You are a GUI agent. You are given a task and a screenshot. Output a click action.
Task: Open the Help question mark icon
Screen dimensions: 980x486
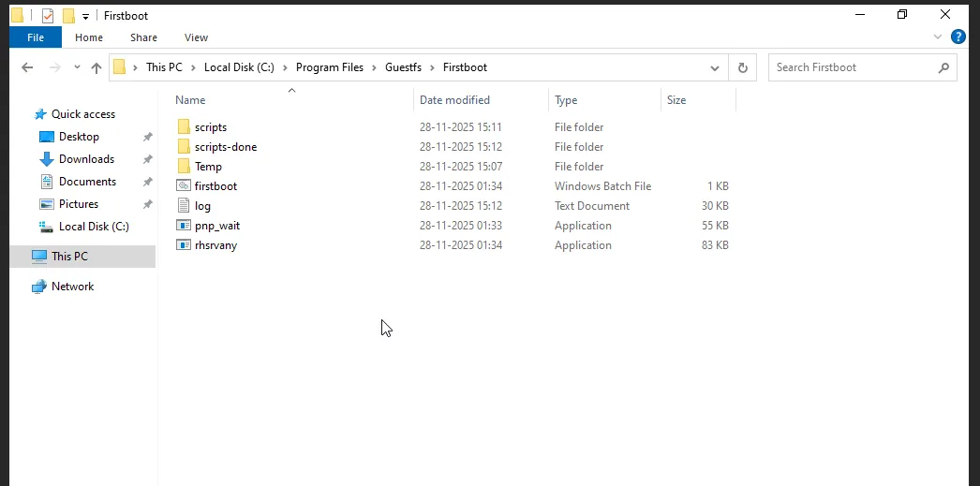pyautogui.click(x=958, y=37)
